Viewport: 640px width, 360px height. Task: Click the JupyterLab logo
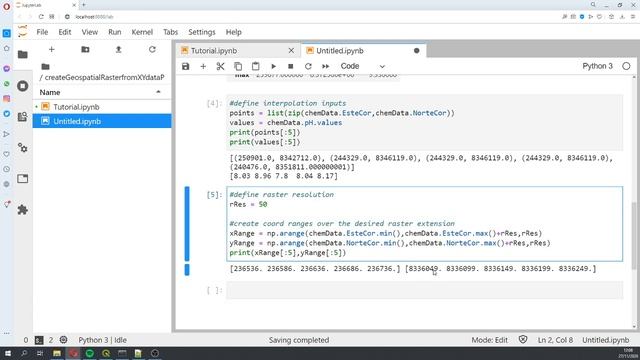23,31
